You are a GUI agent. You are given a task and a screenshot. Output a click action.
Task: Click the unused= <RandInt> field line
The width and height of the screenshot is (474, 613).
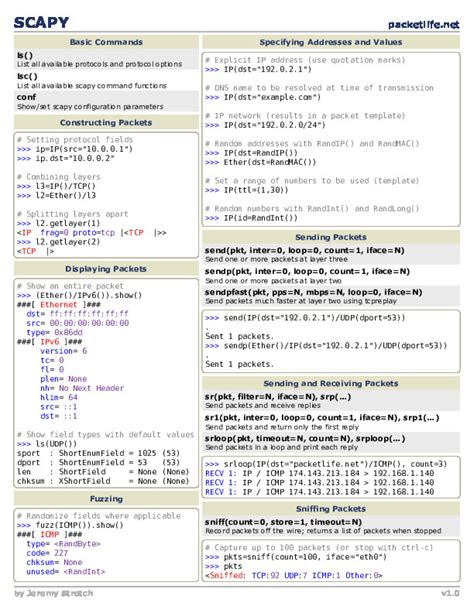pyautogui.click(x=66, y=572)
